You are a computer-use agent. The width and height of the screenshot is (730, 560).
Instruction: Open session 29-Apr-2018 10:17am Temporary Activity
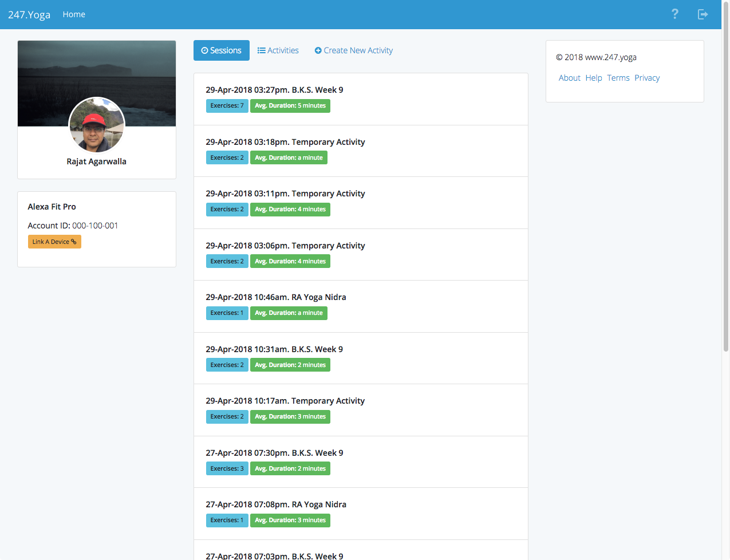coord(361,410)
